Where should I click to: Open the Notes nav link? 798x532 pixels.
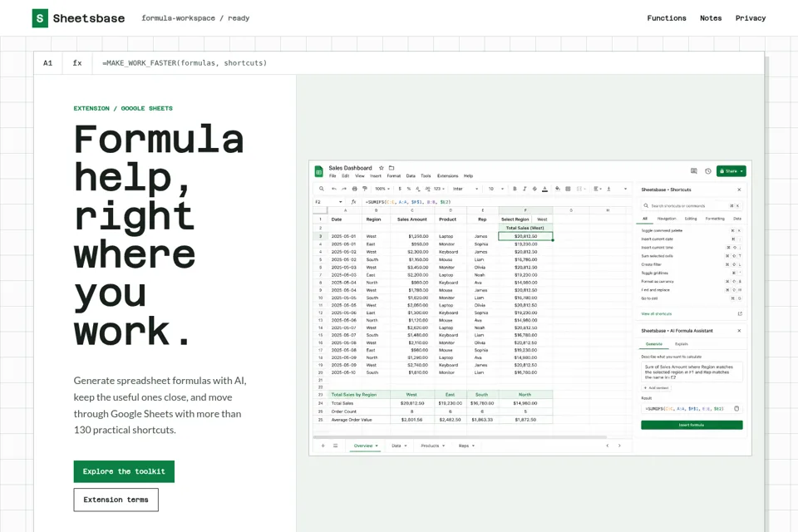[711, 18]
